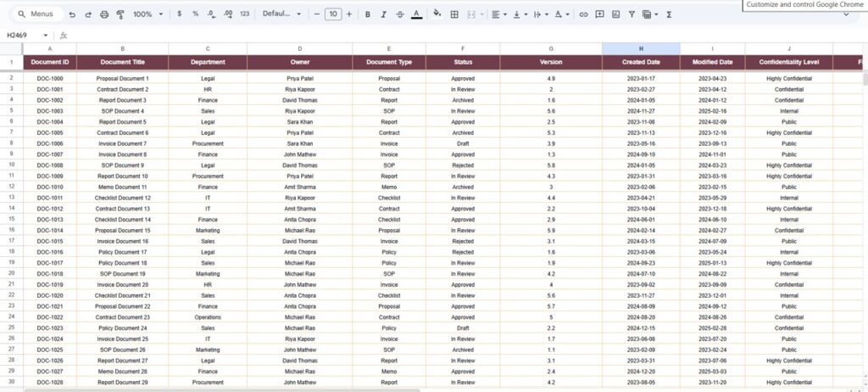Format selection as currency

point(180,14)
